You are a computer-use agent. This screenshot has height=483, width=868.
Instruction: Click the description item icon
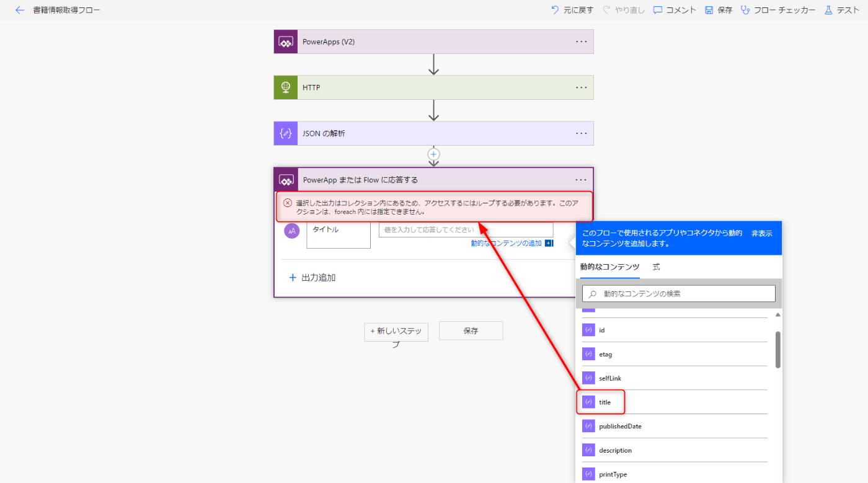tap(588, 450)
